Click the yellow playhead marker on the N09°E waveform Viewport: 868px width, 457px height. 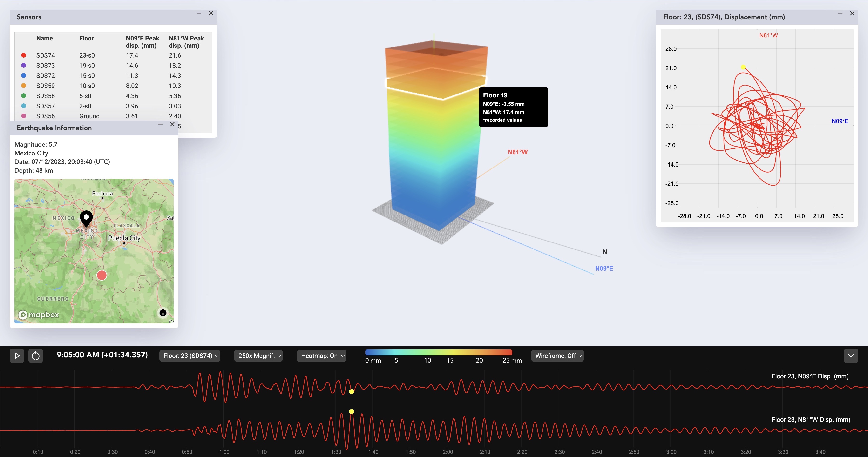click(x=352, y=391)
